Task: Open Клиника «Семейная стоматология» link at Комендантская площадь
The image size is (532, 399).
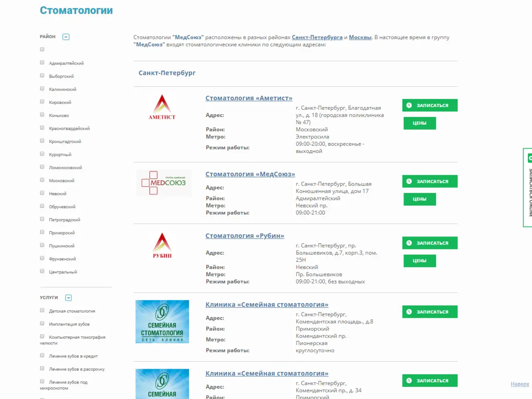Action: 267,305
